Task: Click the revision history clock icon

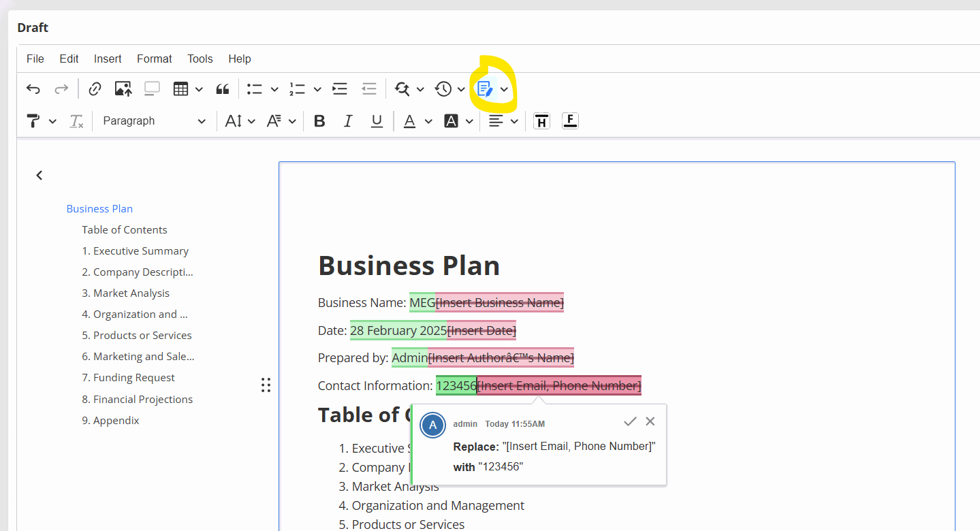Action: pos(443,88)
